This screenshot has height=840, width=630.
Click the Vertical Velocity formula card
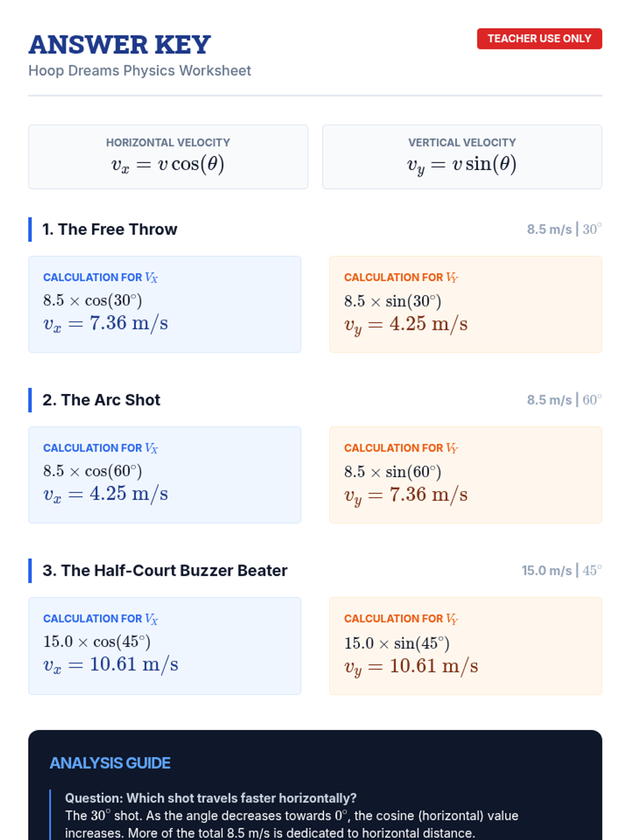(x=461, y=157)
